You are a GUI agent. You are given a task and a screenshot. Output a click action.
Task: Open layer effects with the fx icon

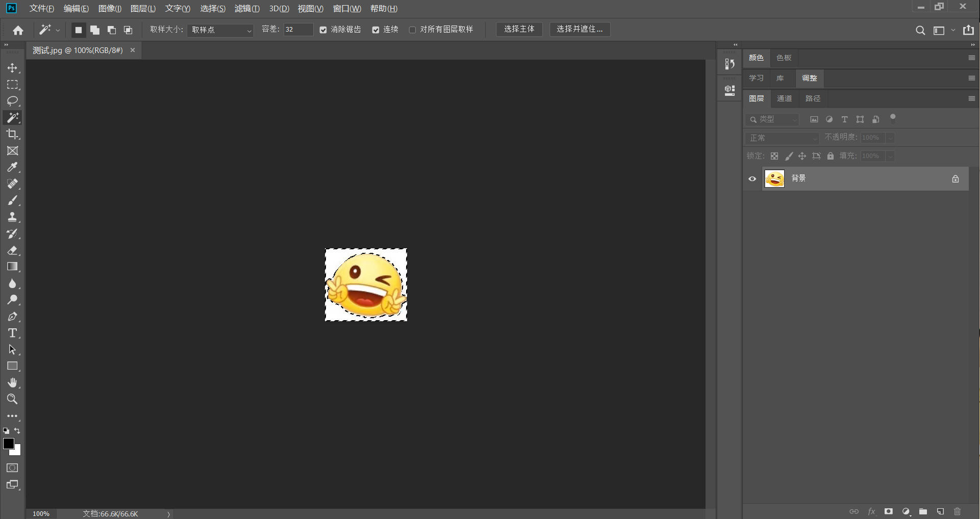(872, 511)
